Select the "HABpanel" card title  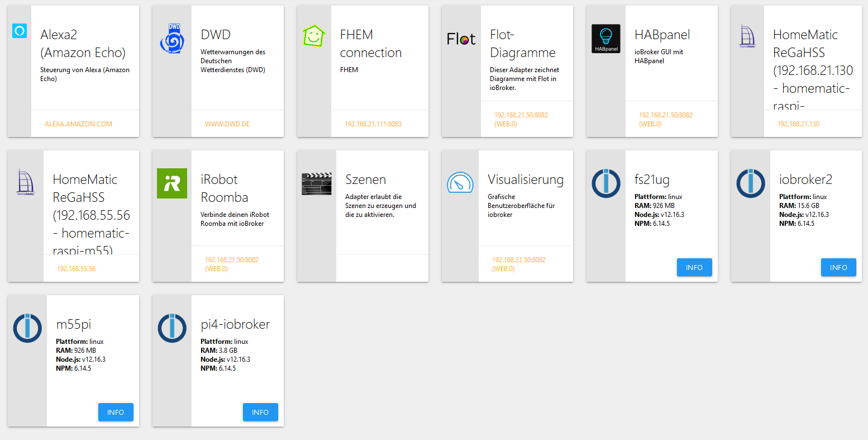click(662, 35)
